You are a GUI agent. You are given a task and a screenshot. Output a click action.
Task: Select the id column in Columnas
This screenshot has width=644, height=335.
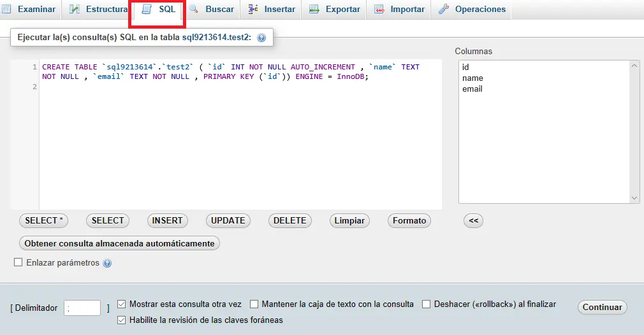tap(465, 68)
